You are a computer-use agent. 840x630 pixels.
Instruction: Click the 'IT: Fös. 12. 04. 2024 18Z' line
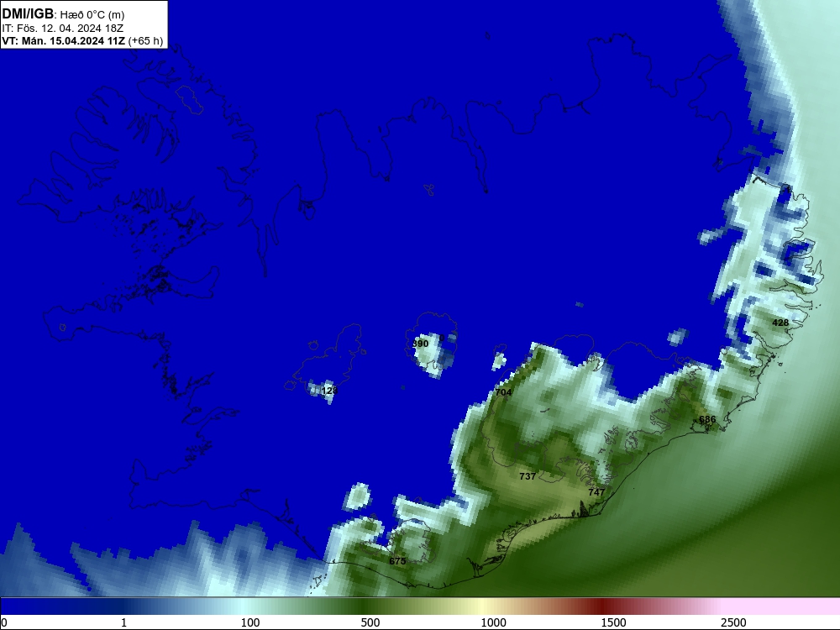coord(63,29)
